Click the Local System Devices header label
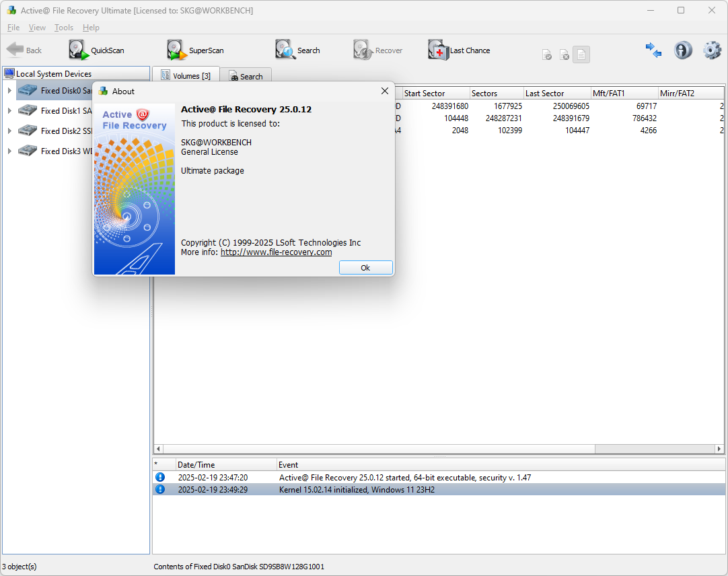 54,74
